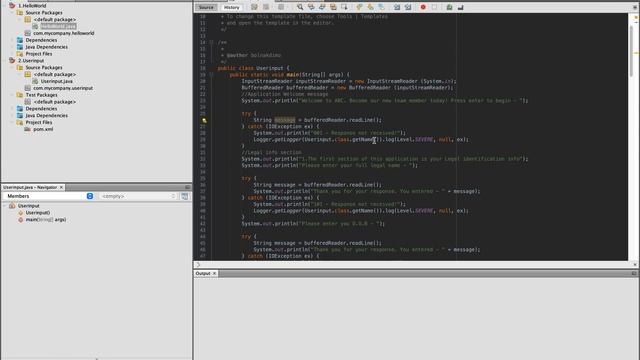640x360 pixels.
Task: Select Dependencies under 2.Userinput
Action: (41, 109)
